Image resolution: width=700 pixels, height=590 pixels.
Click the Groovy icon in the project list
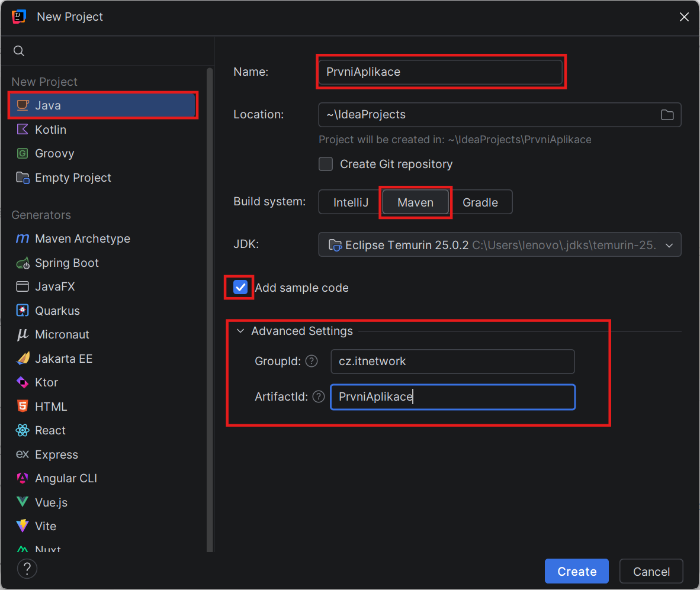[23, 153]
